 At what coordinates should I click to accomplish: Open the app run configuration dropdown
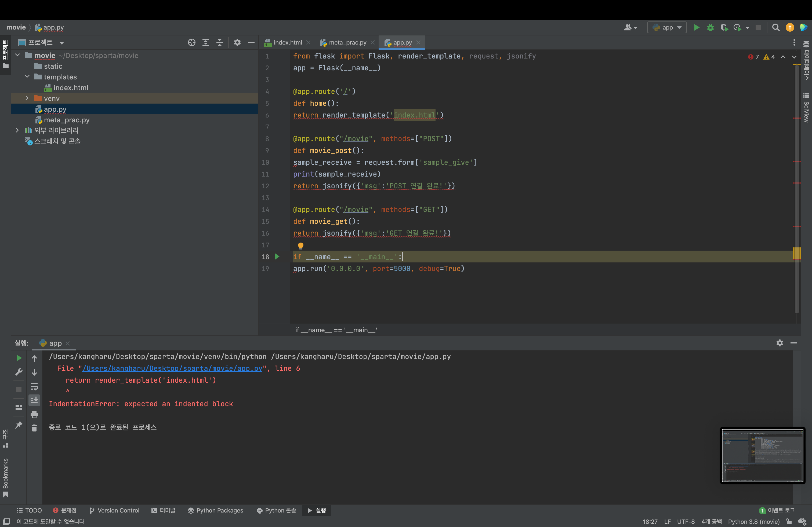(667, 28)
